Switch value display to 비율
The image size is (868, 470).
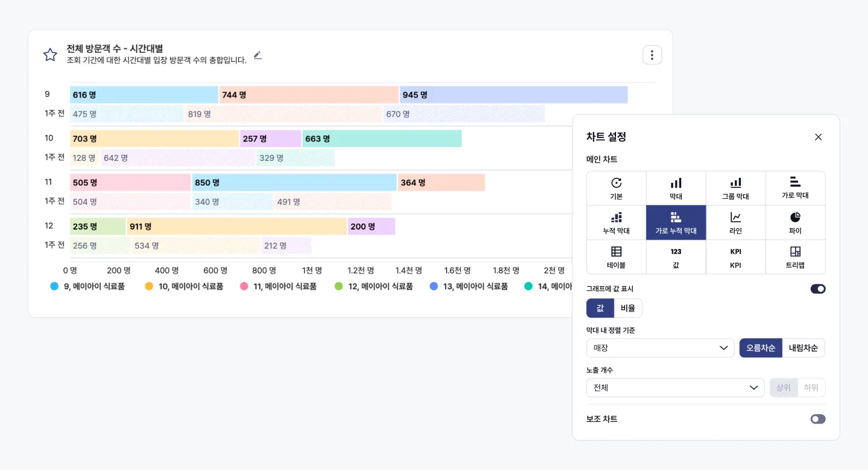click(x=628, y=308)
